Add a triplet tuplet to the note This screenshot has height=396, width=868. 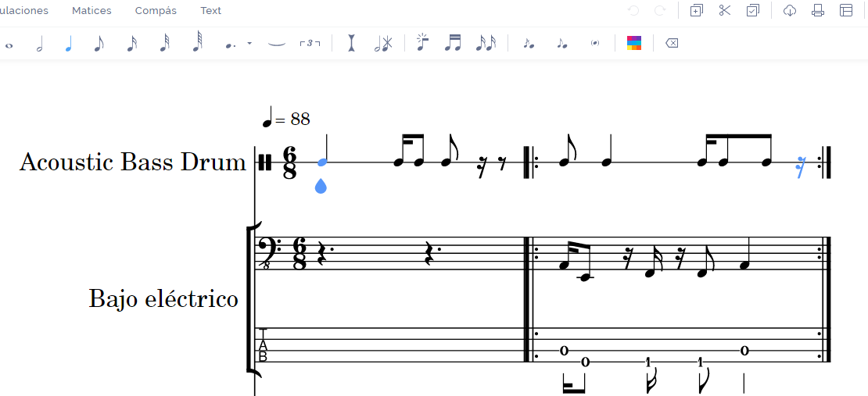click(310, 44)
